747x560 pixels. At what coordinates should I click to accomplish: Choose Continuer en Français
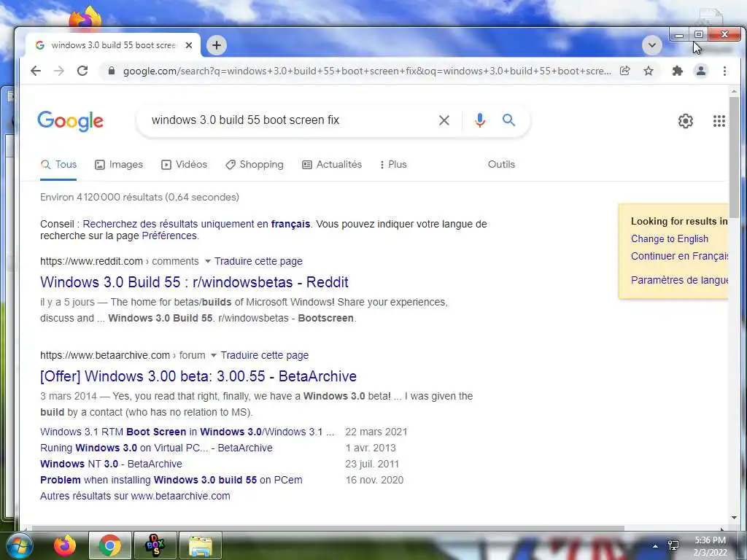coord(679,256)
